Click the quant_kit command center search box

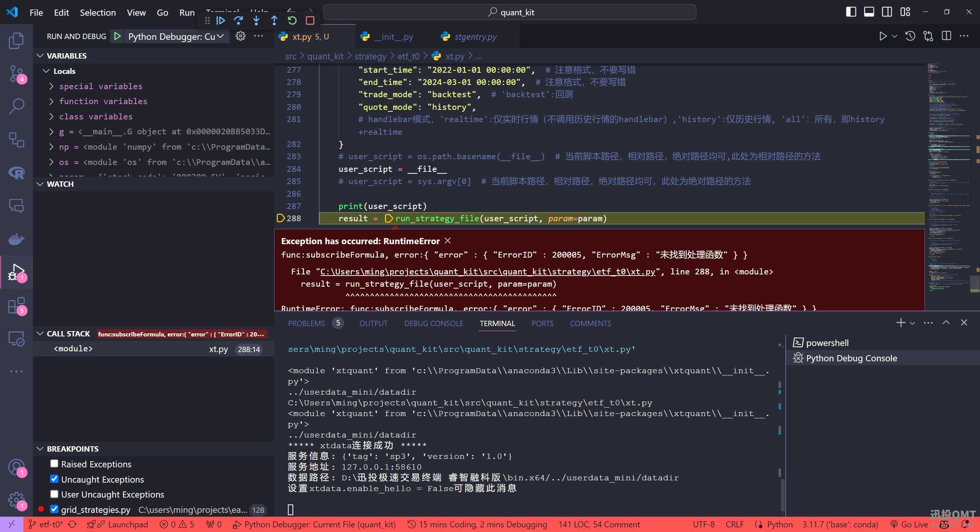[x=510, y=12]
